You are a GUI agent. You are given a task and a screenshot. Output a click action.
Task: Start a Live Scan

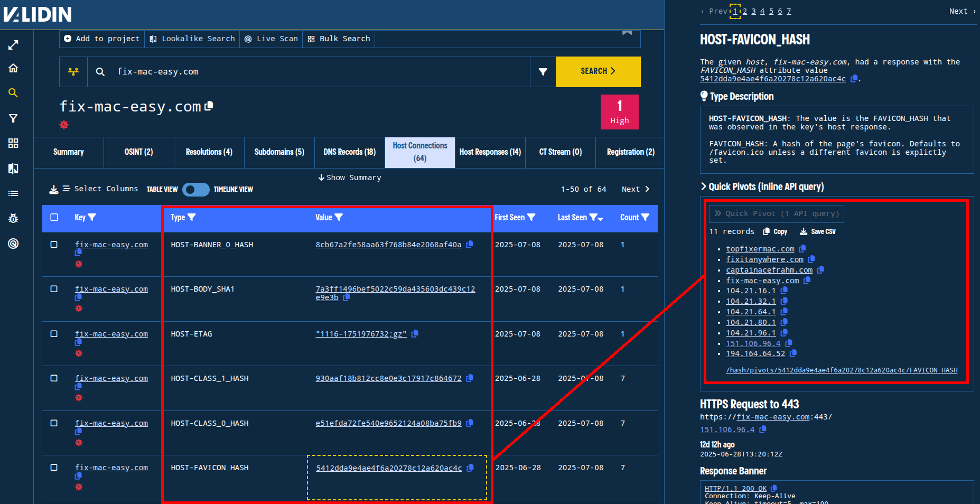coord(271,39)
